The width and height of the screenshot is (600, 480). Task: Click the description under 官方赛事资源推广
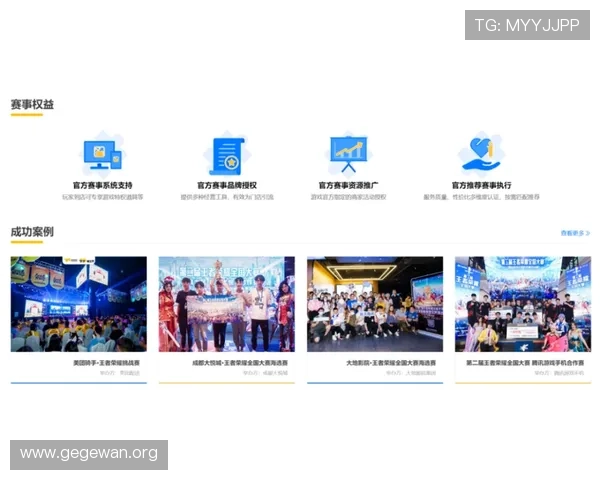[348, 197]
